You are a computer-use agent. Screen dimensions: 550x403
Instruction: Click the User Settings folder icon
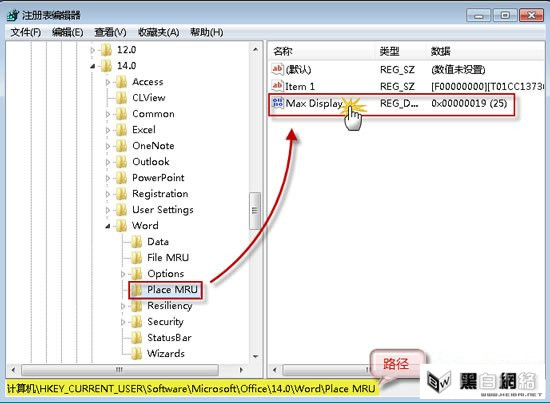pos(121,210)
